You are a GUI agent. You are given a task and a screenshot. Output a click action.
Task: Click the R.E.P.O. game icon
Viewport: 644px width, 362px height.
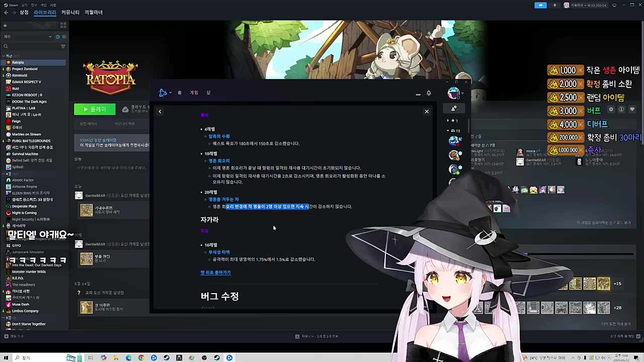click(x=9, y=278)
